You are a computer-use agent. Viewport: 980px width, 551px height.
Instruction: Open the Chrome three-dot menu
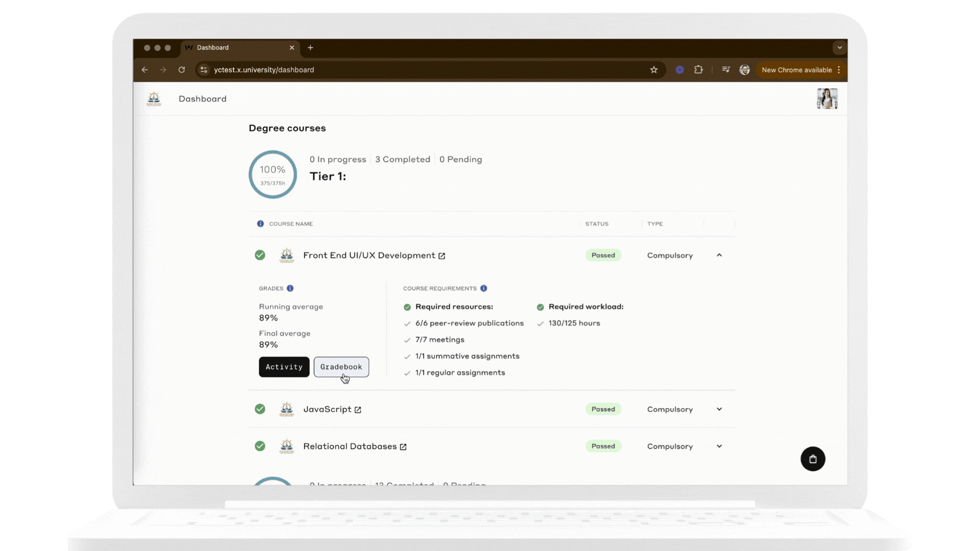coord(840,70)
